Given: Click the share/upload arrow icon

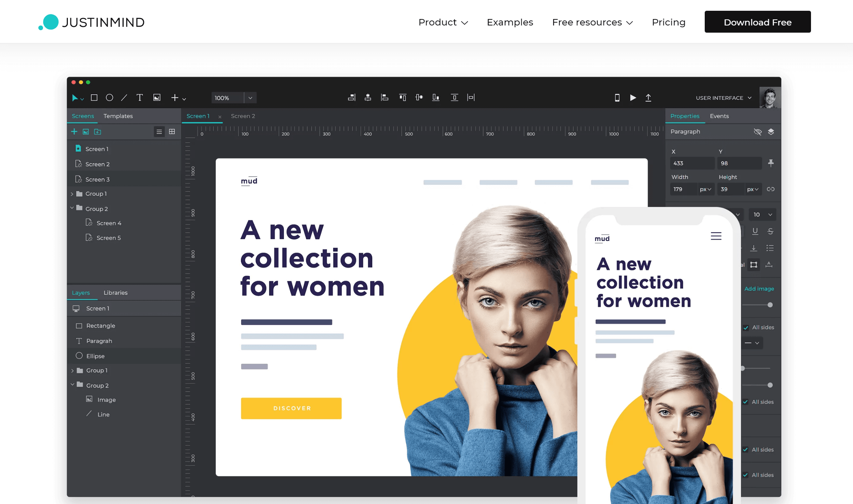Looking at the screenshot, I should click(x=648, y=98).
